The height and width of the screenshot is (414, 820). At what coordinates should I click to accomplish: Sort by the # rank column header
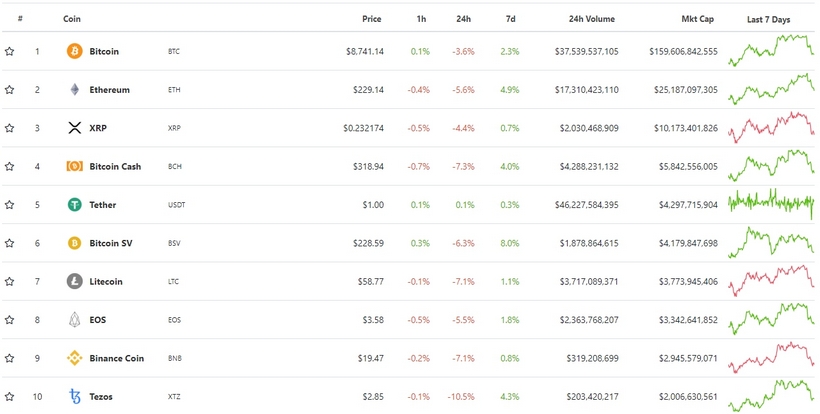pyautogui.click(x=20, y=19)
